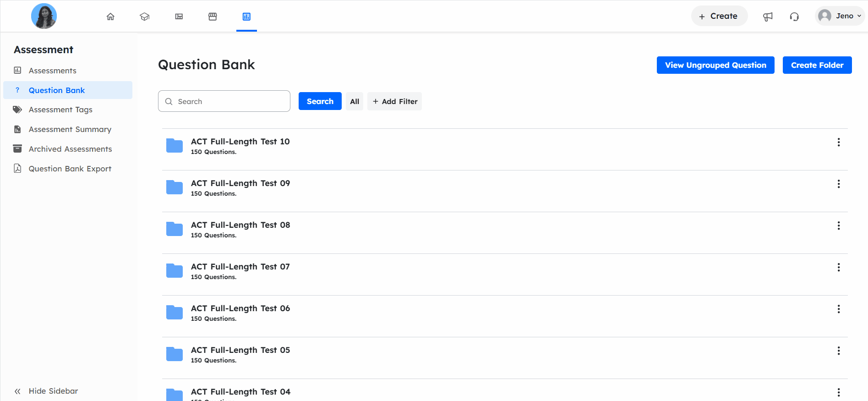Open Question Bank Export in the sidebar
The image size is (868, 401).
[68, 169]
